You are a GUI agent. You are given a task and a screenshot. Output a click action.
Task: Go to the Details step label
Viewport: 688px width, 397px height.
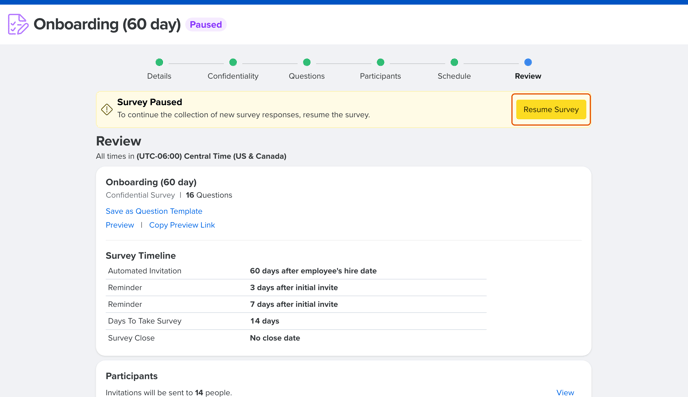pos(159,76)
